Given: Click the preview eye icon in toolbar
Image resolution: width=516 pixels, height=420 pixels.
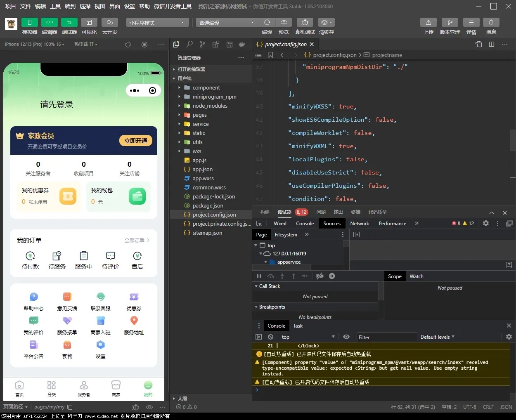Looking at the screenshot, I should pyautogui.click(x=284, y=23).
